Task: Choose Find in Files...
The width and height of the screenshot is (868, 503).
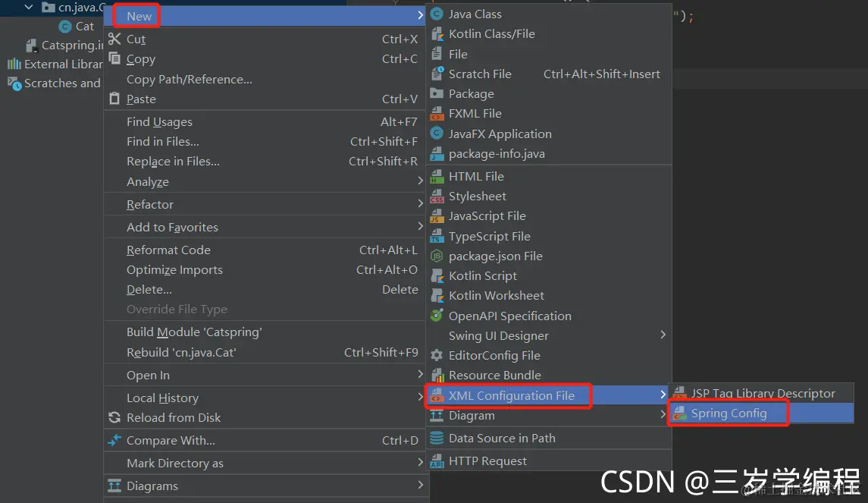Action: pos(264,142)
